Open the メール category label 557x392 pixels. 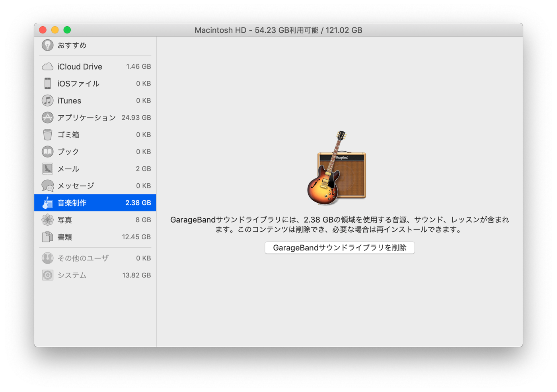pyautogui.click(x=68, y=169)
